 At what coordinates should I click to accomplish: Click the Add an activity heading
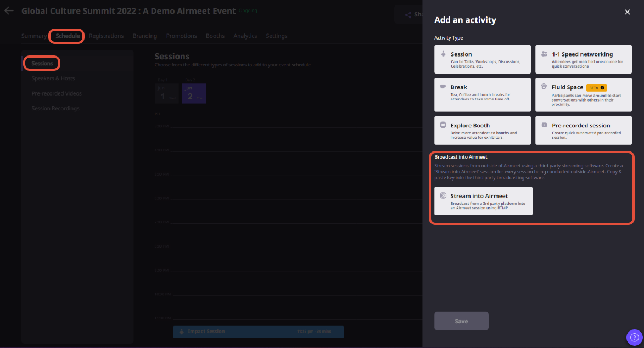click(x=465, y=20)
